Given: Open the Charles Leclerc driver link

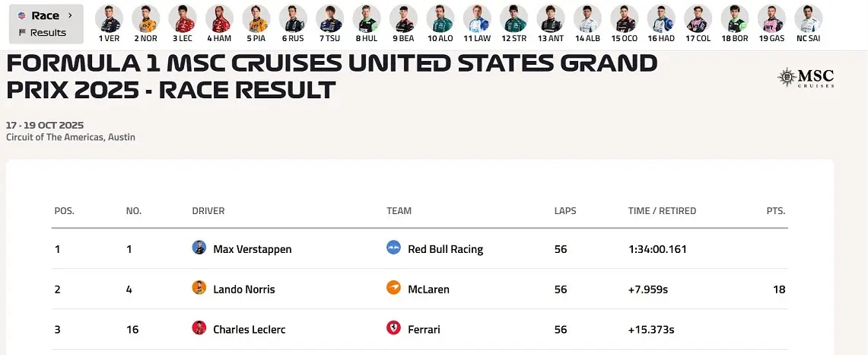Looking at the screenshot, I should [x=249, y=330].
